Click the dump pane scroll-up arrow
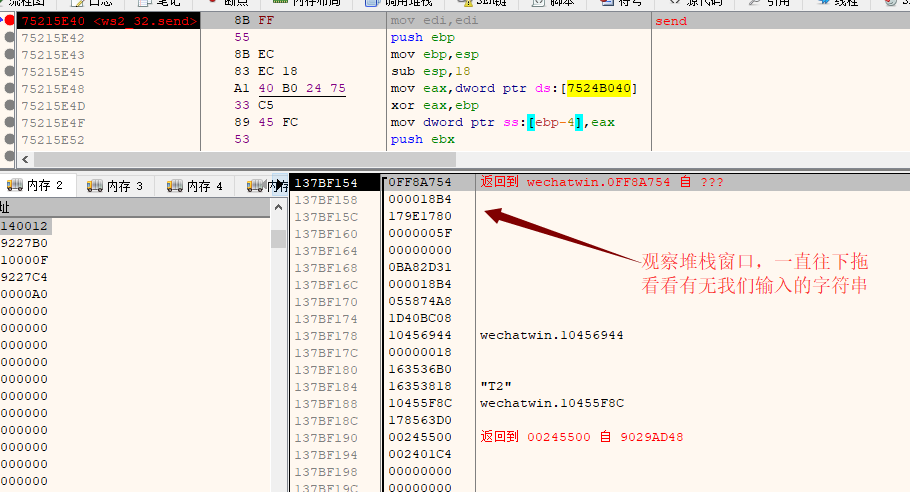This screenshot has height=492, width=910. coord(279,208)
